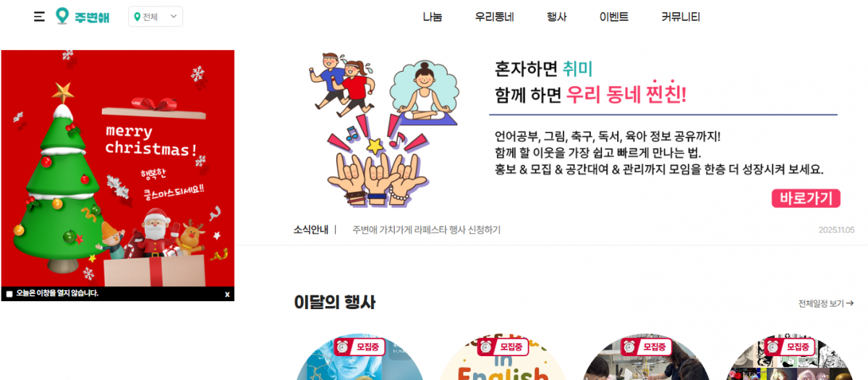Click the dropdown chevron next to 전체
Viewport: 868px width, 380px height.
pos(174,17)
